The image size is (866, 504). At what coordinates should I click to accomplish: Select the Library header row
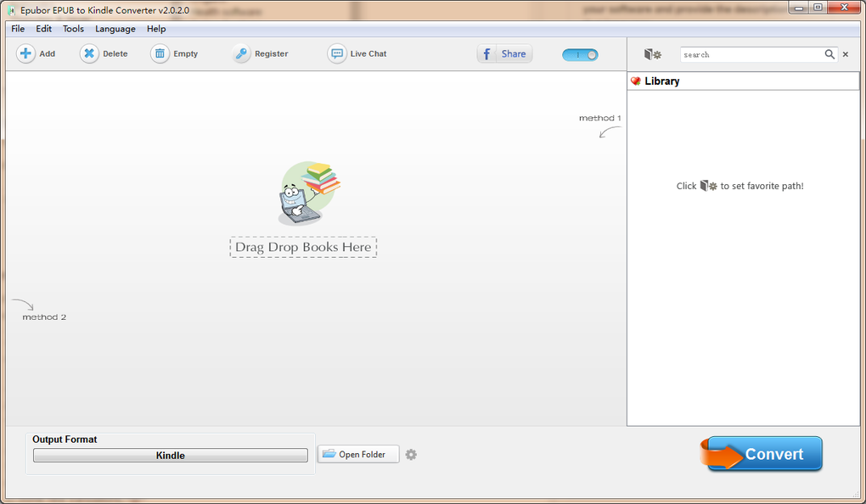coord(744,81)
